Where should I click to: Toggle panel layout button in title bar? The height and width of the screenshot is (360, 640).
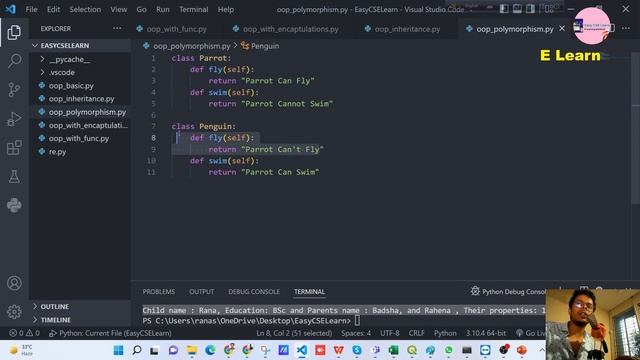click(x=517, y=9)
